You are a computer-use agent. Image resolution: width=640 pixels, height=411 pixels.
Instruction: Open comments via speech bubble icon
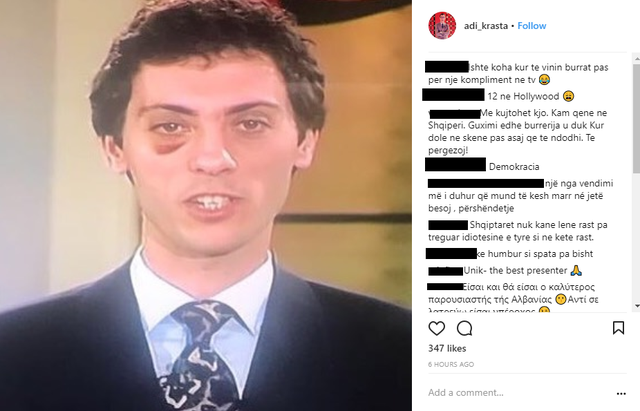point(464,329)
